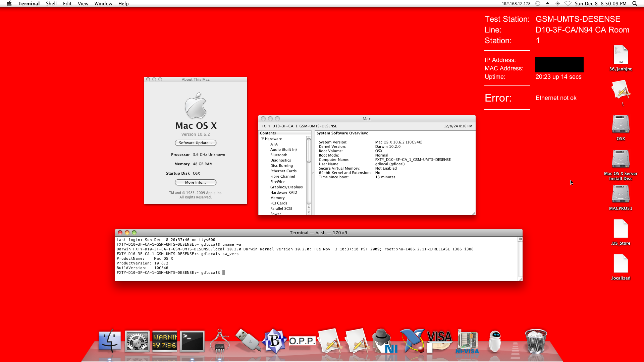Click the eject icon in menu bar
This screenshot has height=362, width=644.
547,4
